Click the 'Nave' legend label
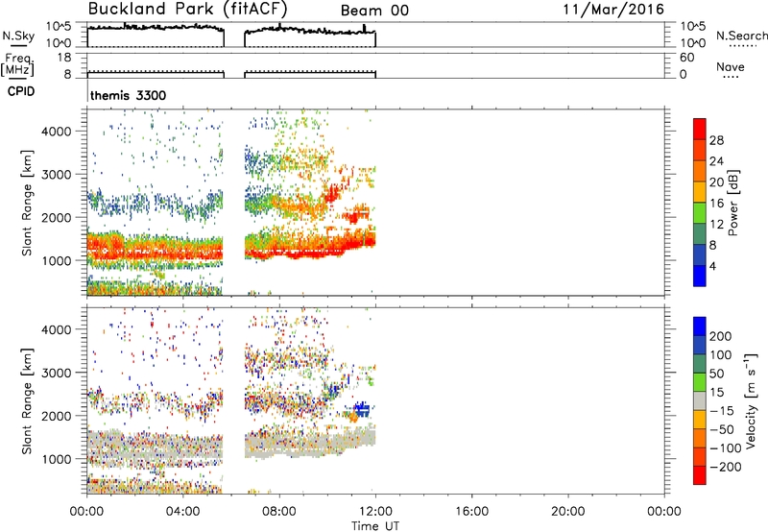The height and width of the screenshot is (532, 768). coord(731,66)
